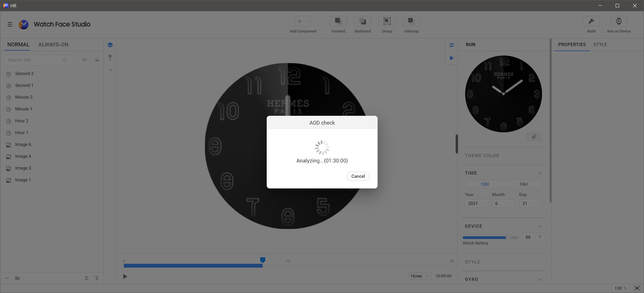The height and width of the screenshot is (293, 644).
Task: Click the Day field showing 21
Action: coord(530,204)
